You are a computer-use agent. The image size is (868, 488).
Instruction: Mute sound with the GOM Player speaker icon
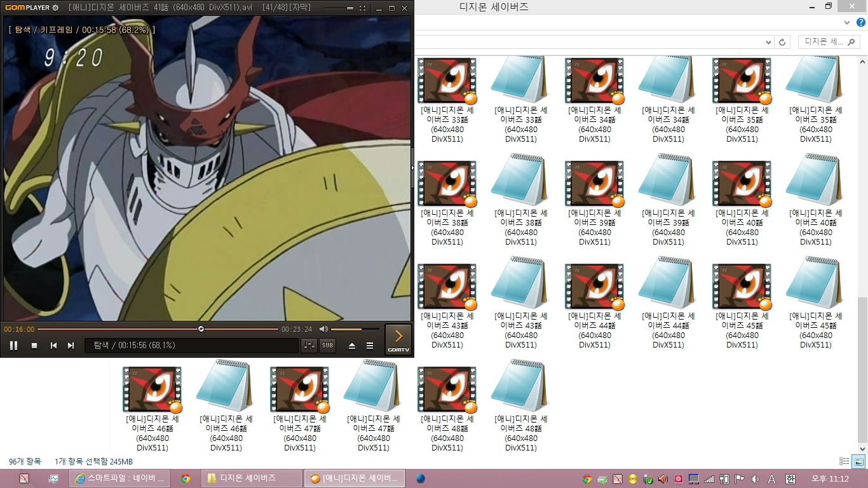[323, 329]
